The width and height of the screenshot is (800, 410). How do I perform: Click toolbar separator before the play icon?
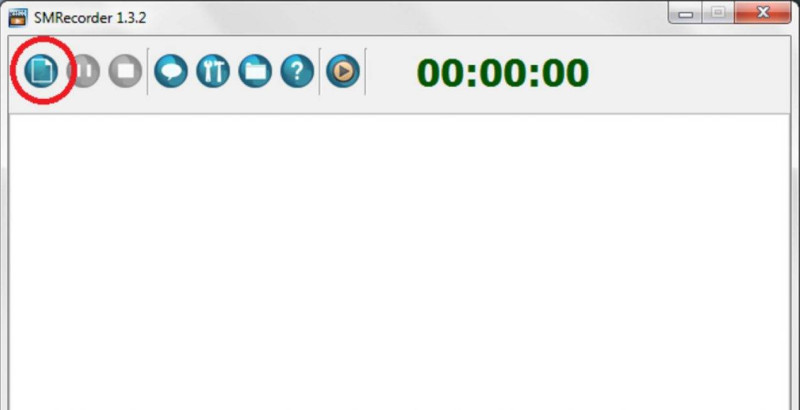320,71
